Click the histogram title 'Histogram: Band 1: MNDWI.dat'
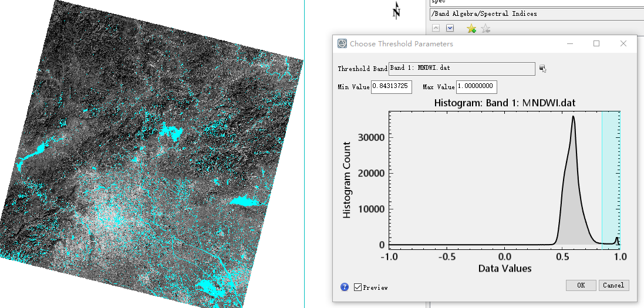Screen dimensions: 644x308 505,103
